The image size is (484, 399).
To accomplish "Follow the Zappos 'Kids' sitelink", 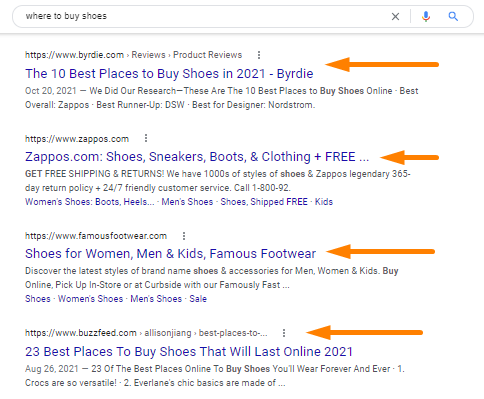I will tap(324, 202).
